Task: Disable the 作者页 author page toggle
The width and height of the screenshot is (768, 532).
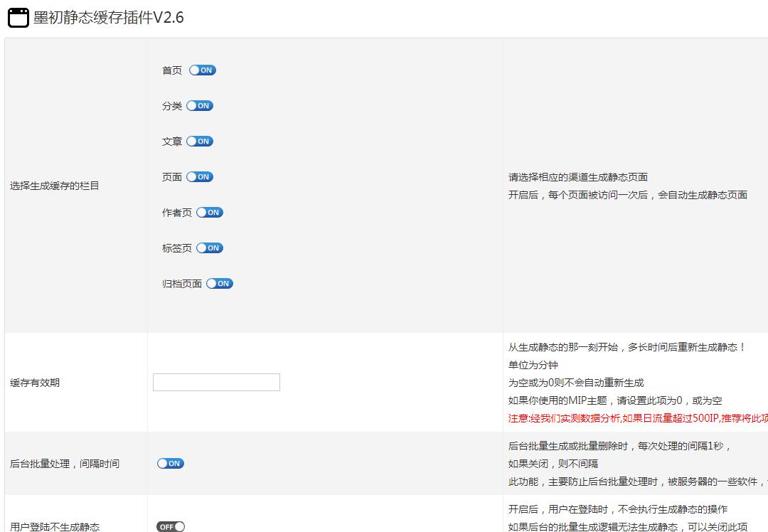Action: point(210,212)
